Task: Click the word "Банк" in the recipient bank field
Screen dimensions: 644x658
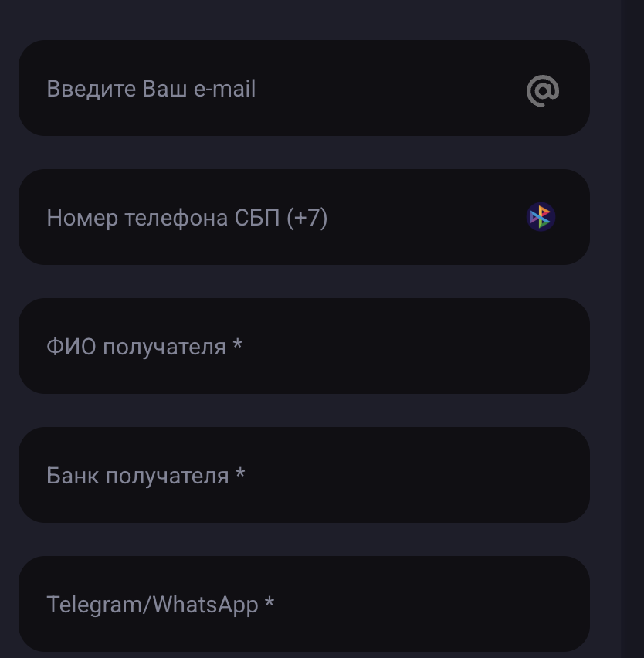Action: pos(73,476)
